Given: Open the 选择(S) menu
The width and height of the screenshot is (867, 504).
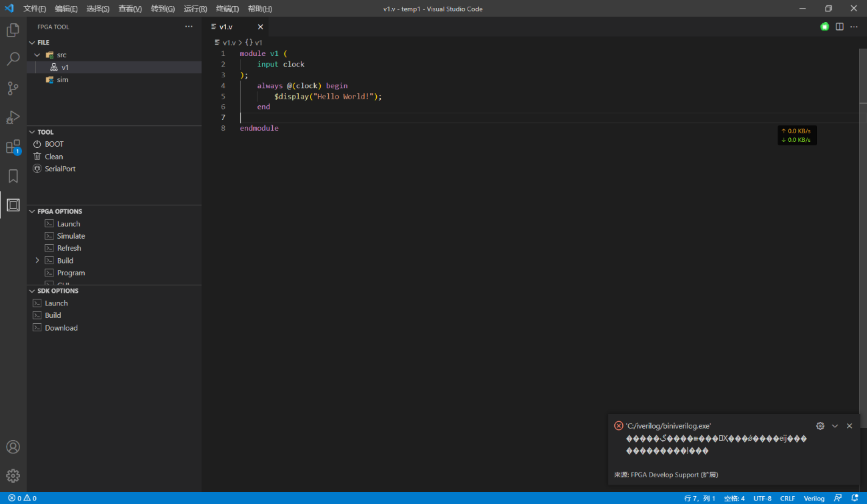Looking at the screenshot, I should click(98, 9).
